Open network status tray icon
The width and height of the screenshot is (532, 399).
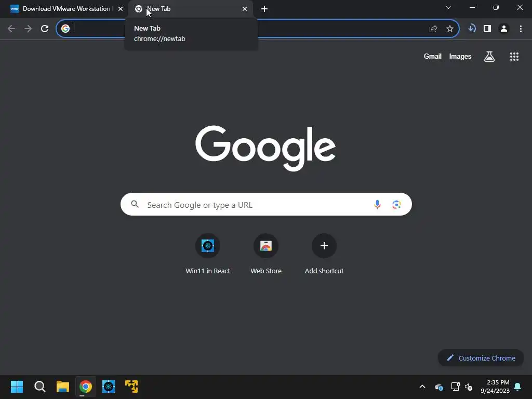(x=455, y=387)
